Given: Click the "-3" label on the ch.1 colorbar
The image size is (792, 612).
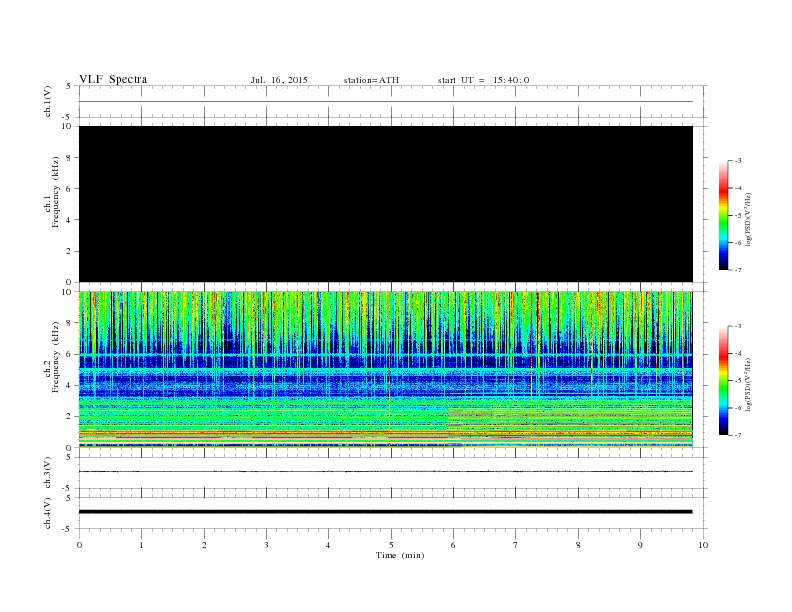Looking at the screenshot, I should coord(738,161).
